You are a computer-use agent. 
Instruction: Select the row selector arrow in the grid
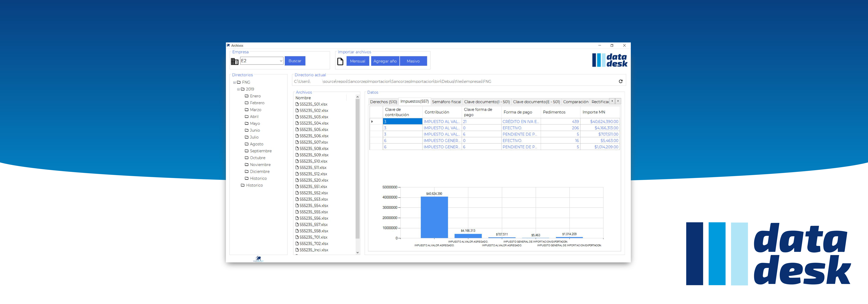pos(372,121)
